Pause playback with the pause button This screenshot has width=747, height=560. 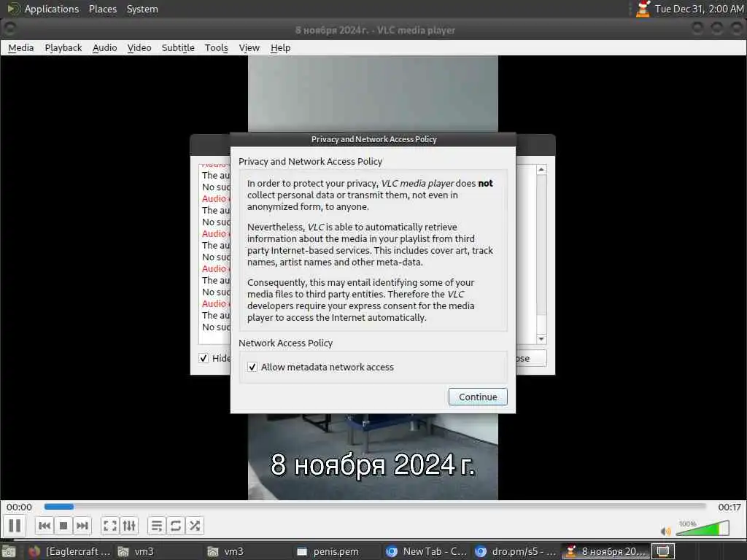[x=15, y=526]
